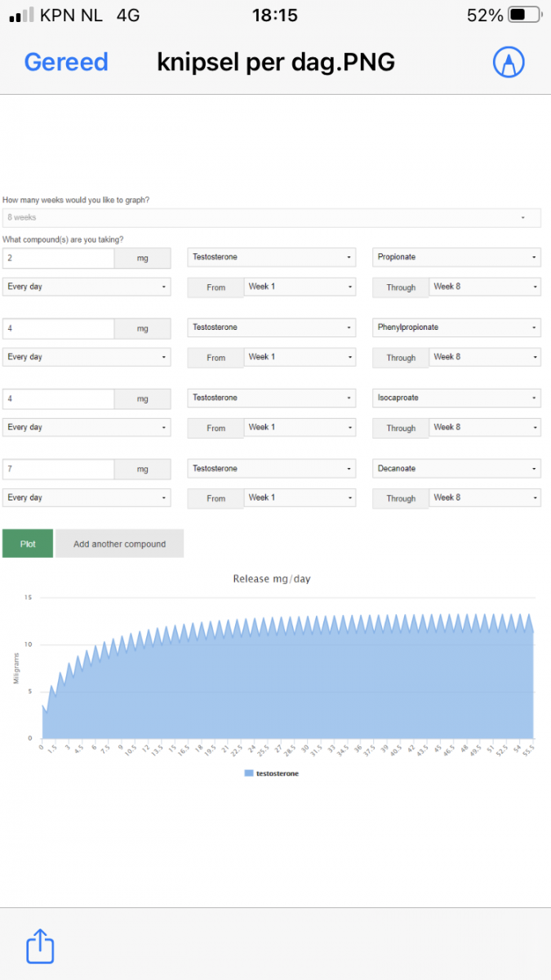551x980 pixels.
Task: Open the weeks to graph dropdown
Action: [271, 218]
